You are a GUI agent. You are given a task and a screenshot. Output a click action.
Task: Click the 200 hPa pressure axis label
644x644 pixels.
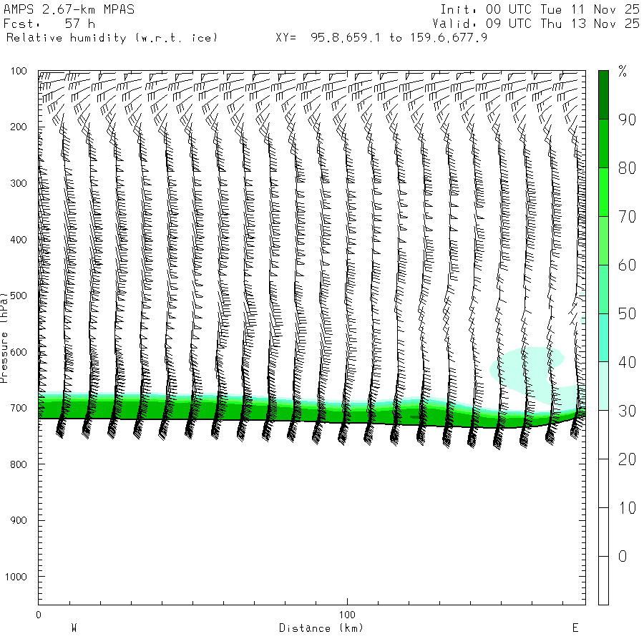pos(19,127)
